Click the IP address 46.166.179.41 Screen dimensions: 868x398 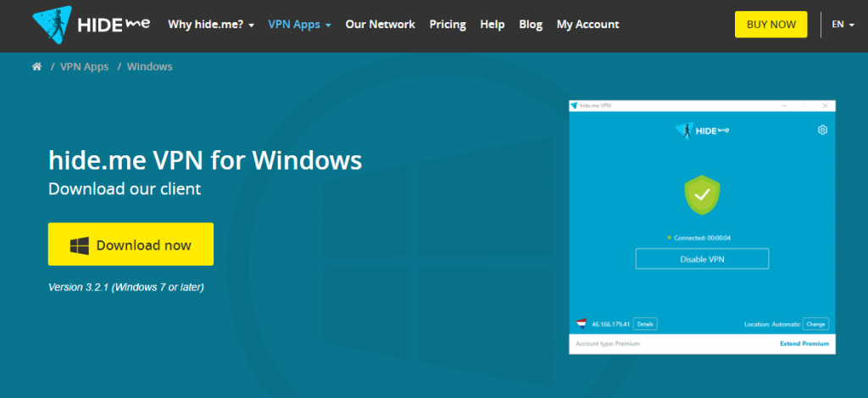pos(611,323)
